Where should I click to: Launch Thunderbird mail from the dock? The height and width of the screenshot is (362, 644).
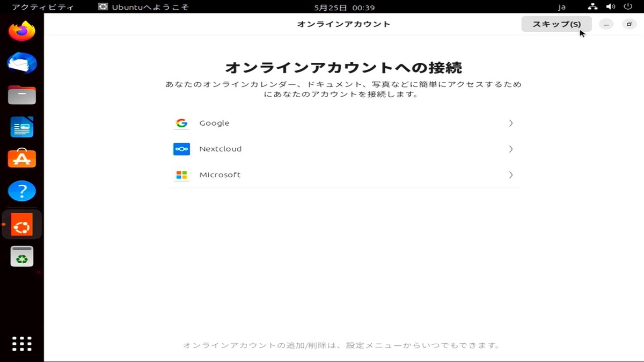click(22, 63)
